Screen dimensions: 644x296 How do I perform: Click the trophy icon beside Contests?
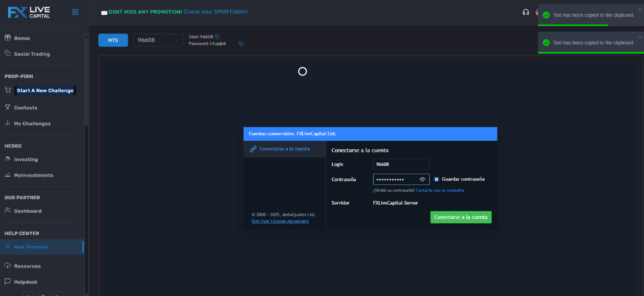[x=8, y=107]
